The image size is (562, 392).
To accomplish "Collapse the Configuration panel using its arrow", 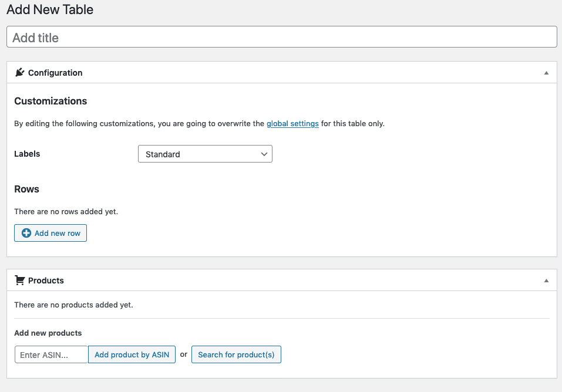I will (x=546, y=73).
